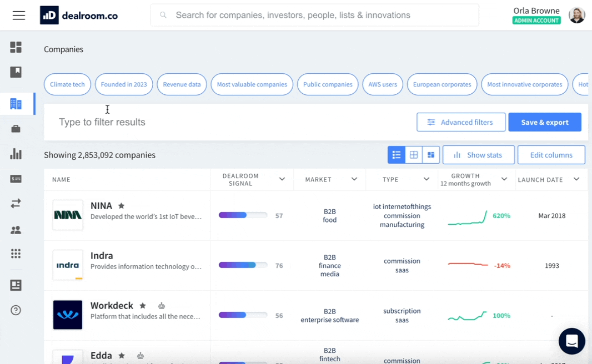Open the apps dots grid sidebar icon
Image resolution: width=592 pixels, height=364 pixels.
tap(16, 254)
